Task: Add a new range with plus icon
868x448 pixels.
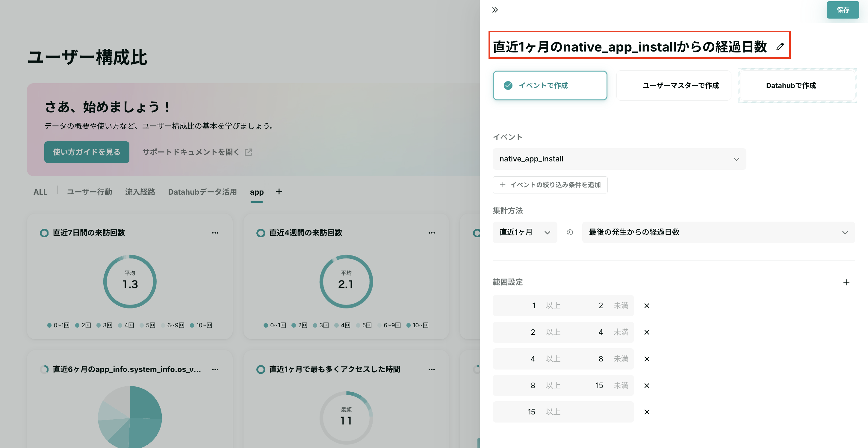Action: 846,282
